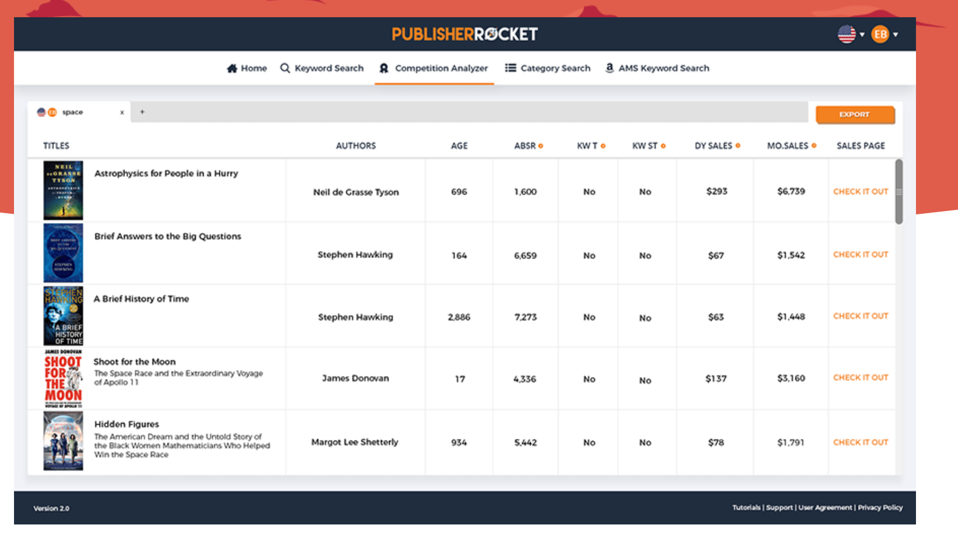
Task: Click author Margot Lee Shetterly
Action: pyautogui.click(x=355, y=442)
